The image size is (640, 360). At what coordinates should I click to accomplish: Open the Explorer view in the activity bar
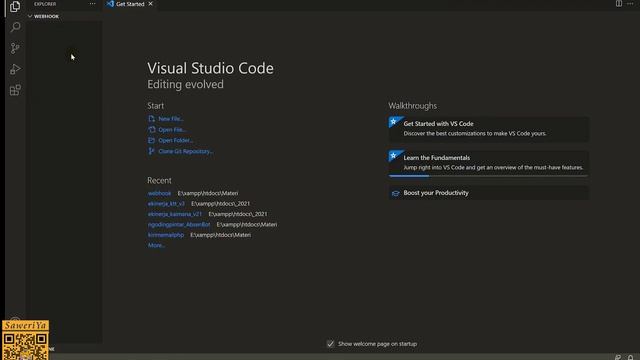15,7
